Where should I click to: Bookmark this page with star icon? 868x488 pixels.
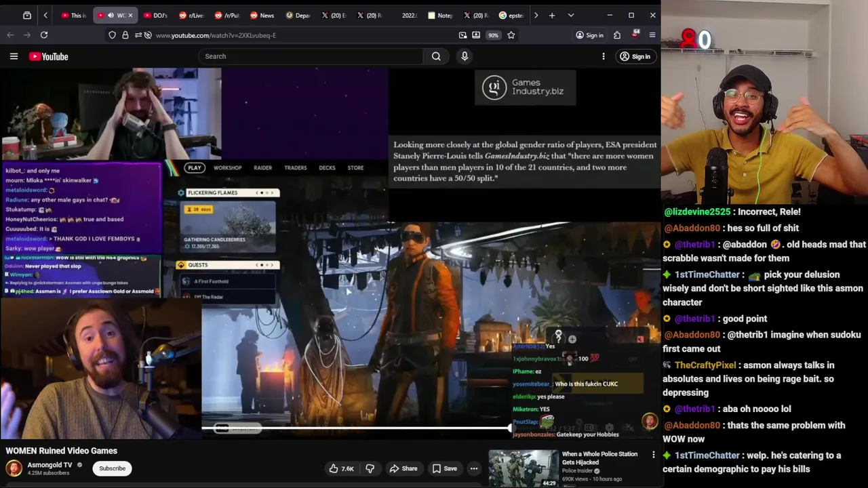(x=511, y=35)
